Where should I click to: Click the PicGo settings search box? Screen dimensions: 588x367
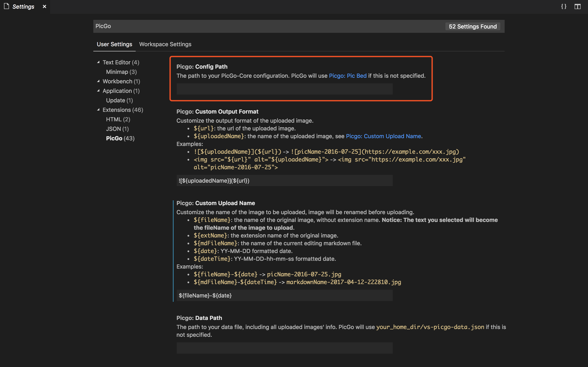[267, 26]
